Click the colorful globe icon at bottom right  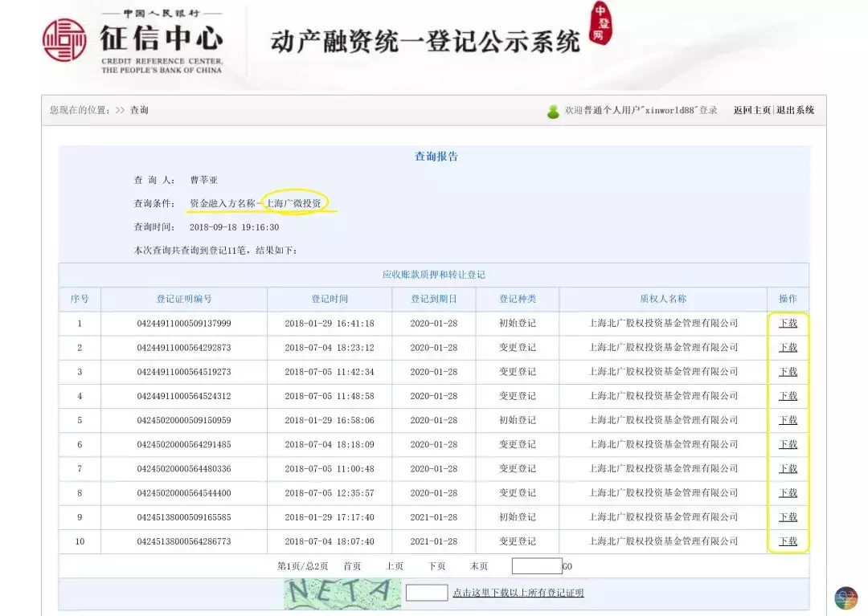[845, 598]
